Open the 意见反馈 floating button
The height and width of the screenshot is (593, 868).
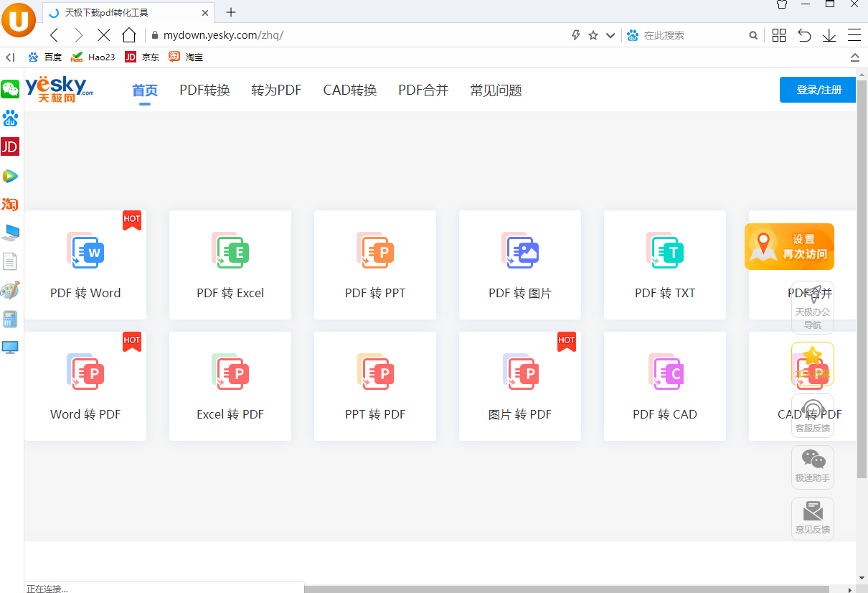(813, 519)
